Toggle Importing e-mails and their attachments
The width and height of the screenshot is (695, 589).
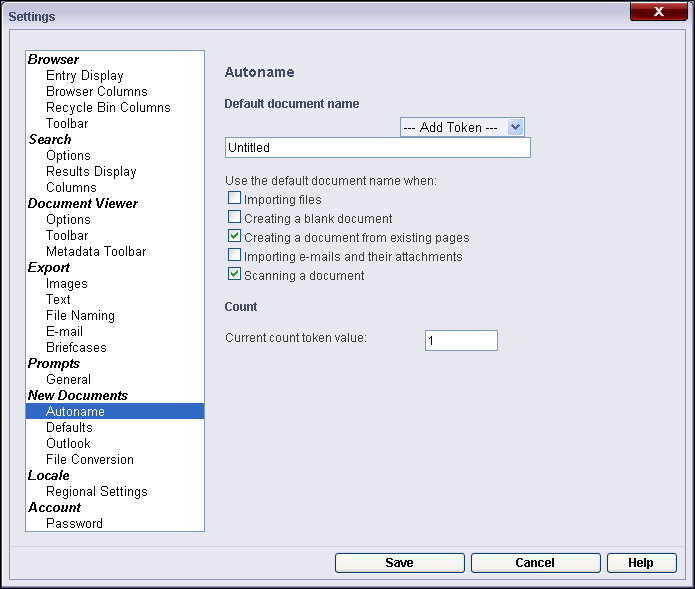tap(234, 255)
